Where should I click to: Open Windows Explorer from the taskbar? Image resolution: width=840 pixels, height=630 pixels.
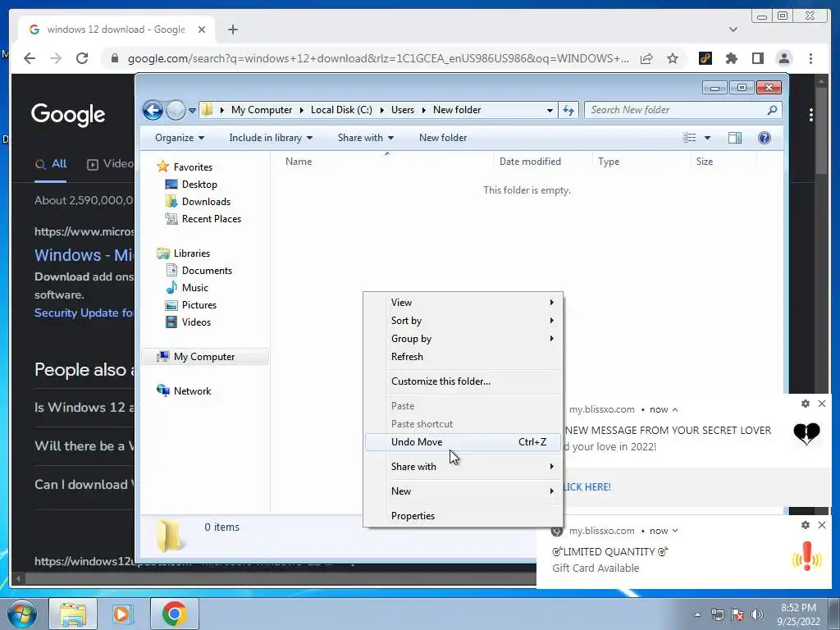pyautogui.click(x=73, y=614)
